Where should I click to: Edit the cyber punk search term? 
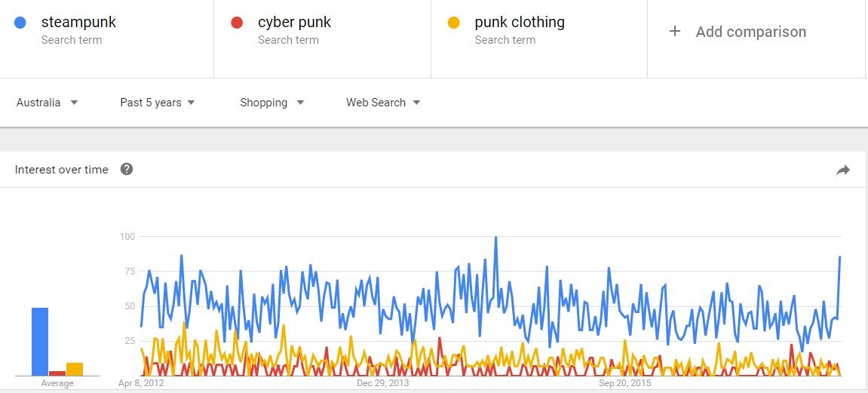294,23
